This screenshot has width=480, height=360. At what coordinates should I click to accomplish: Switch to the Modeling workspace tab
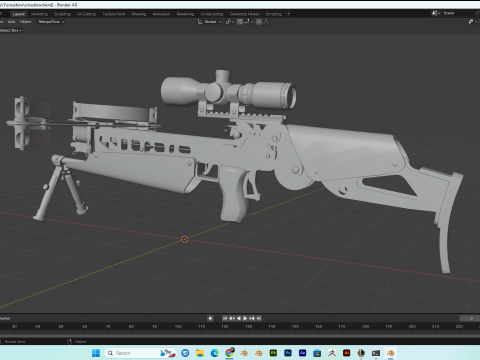coord(39,14)
